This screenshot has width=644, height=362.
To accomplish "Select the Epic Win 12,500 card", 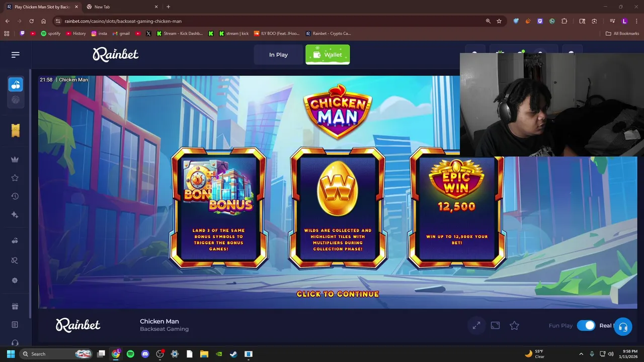I will pos(456,208).
